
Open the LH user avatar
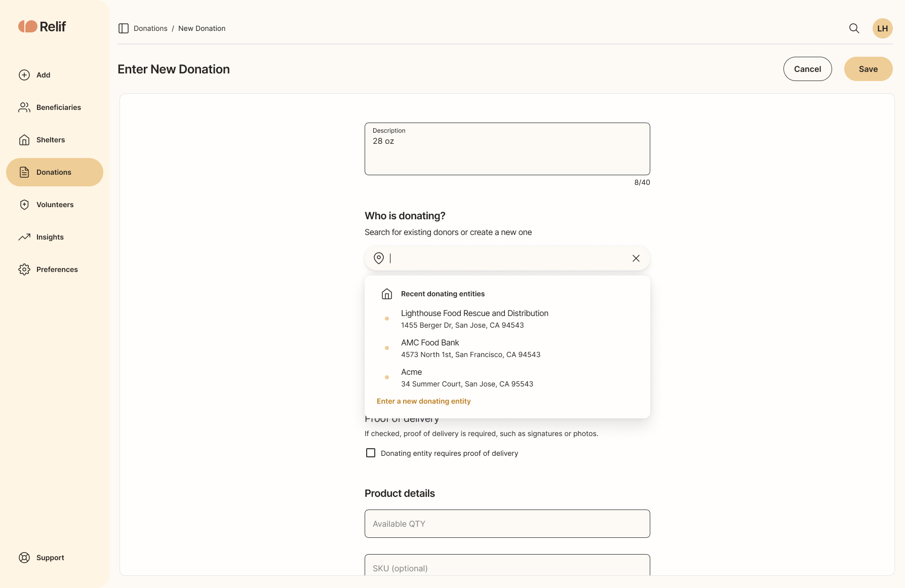[883, 28]
